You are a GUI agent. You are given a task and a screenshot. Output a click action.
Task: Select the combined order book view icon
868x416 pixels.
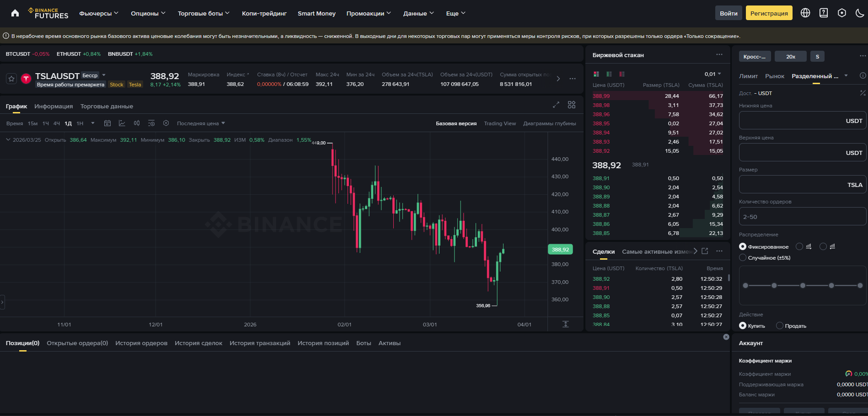click(596, 74)
